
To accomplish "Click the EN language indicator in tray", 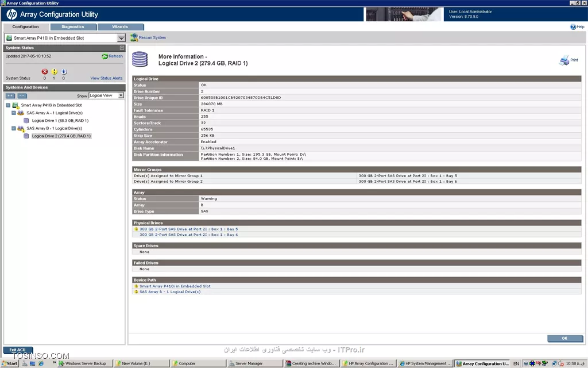I will pyautogui.click(x=516, y=363).
